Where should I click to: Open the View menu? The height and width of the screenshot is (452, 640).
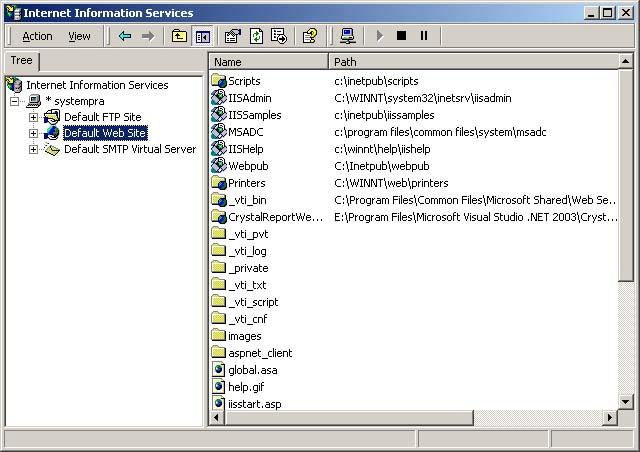79,36
